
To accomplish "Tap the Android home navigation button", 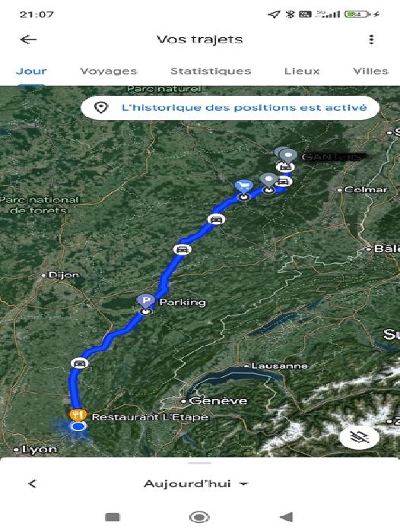I will 199,517.
